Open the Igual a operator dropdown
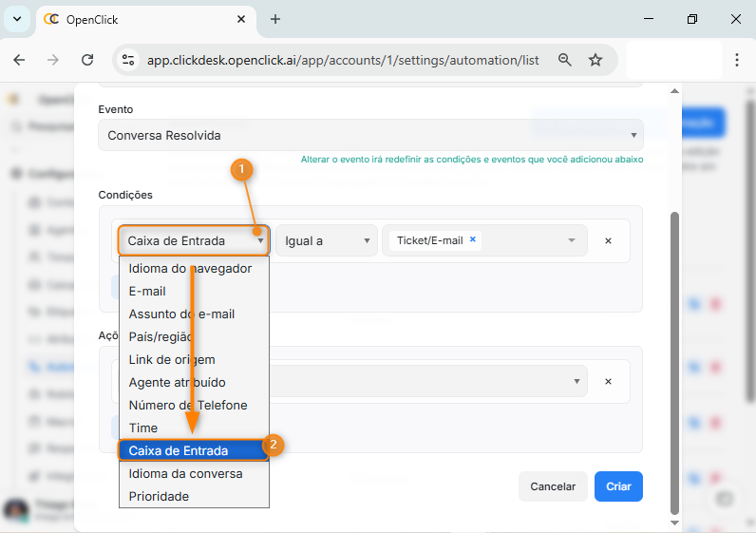The height and width of the screenshot is (533, 756). coord(326,241)
